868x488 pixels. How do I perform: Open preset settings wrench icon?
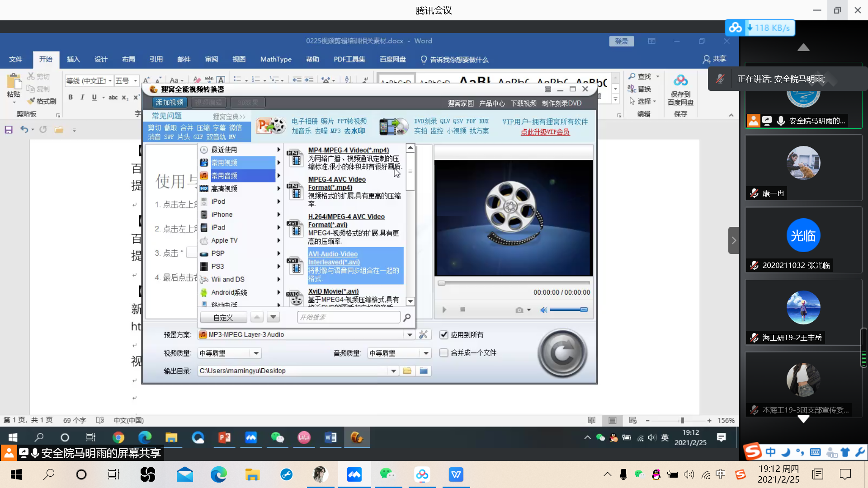(423, 335)
